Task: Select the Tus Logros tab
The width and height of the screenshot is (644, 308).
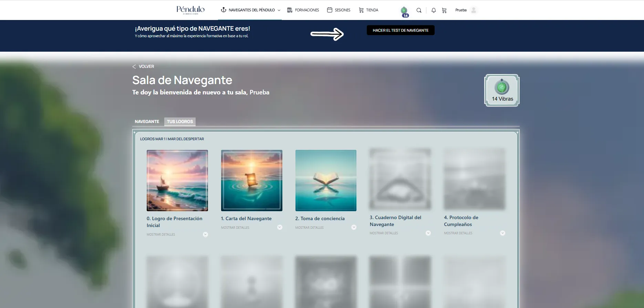Action: 180,122
